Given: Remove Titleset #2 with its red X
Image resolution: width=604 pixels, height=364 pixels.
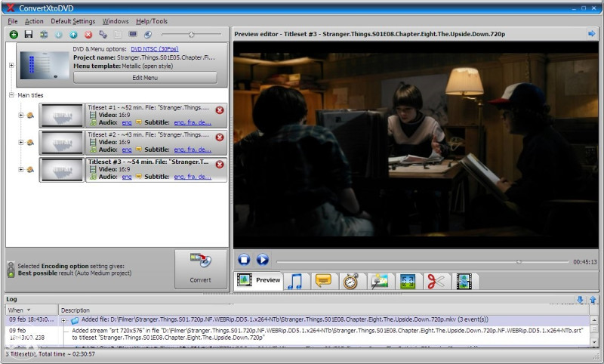Looking at the screenshot, I should tap(220, 137).
